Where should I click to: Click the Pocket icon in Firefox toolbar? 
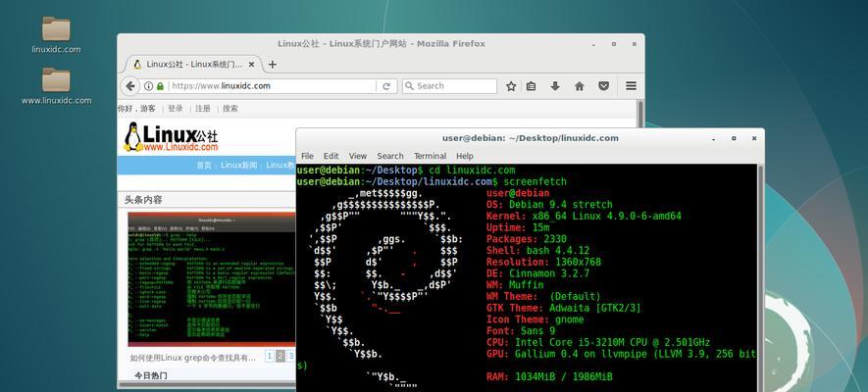pyautogui.click(x=604, y=86)
